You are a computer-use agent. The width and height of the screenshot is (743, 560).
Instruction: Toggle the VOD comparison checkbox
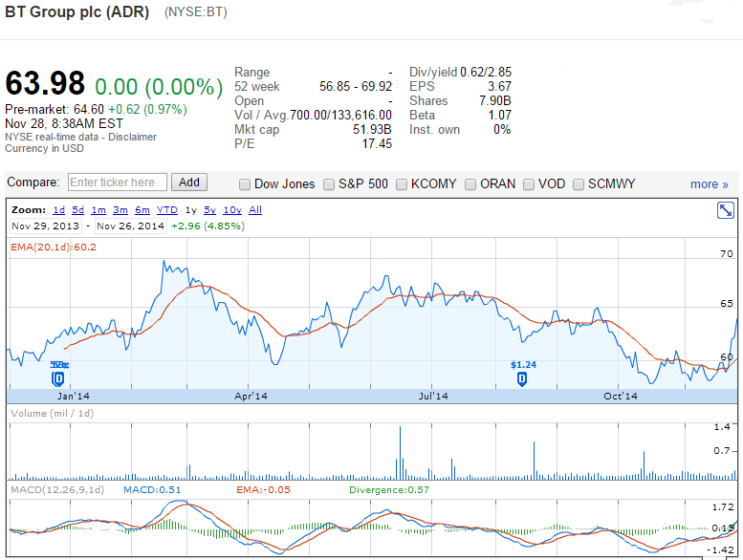pyautogui.click(x=529, y=184)
